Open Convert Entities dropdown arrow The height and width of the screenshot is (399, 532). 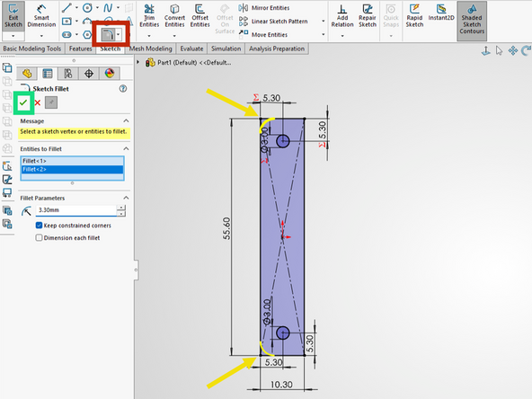(174, 36)
